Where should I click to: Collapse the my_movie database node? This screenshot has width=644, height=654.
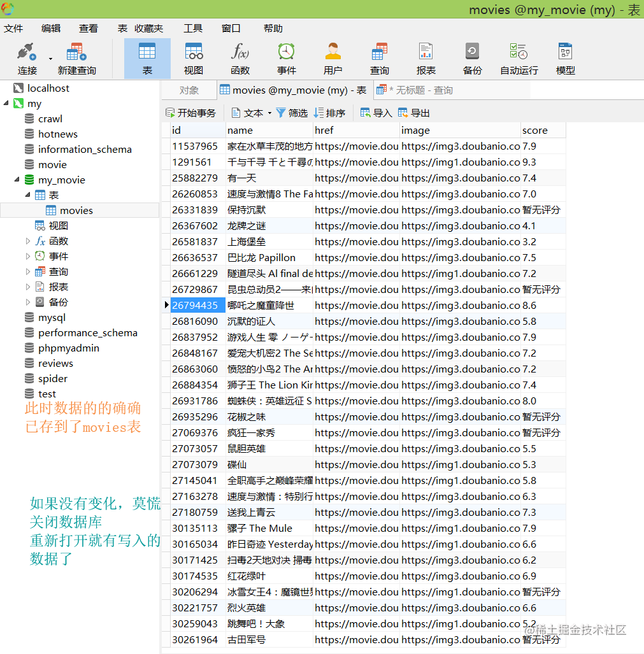tap(17, 180)
